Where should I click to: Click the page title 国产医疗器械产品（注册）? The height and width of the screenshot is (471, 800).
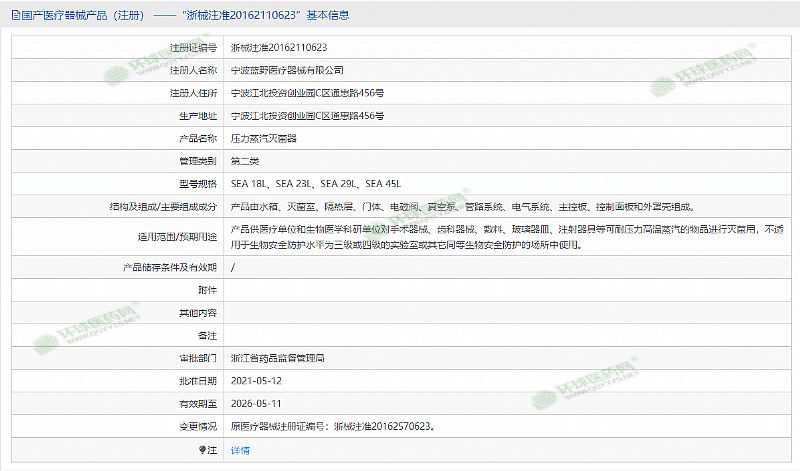pyautogui.click(x=81, y=17)
